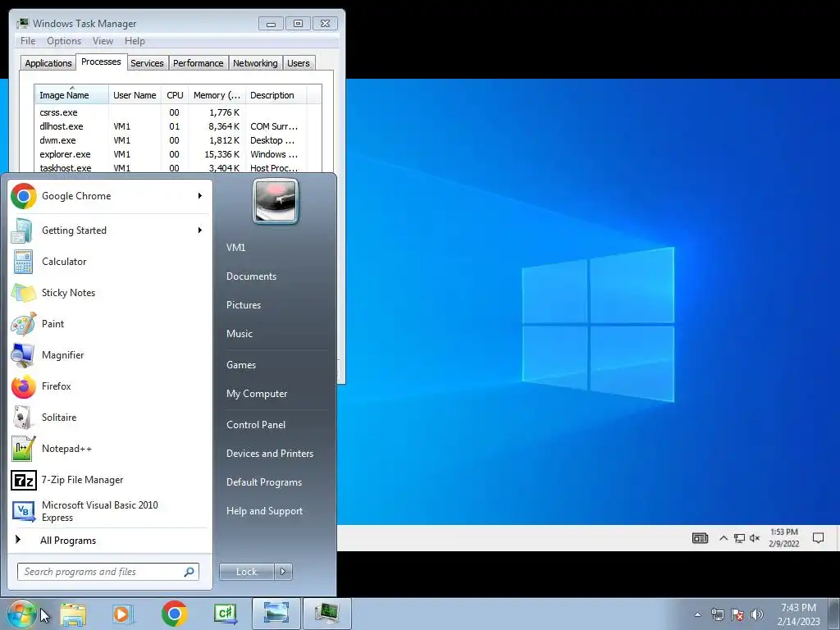Select the explorer.exe process row

[171, 154]
